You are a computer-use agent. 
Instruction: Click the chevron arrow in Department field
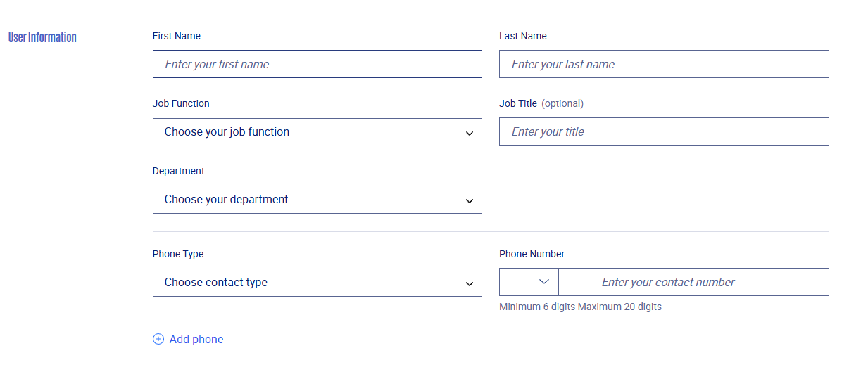470,201
